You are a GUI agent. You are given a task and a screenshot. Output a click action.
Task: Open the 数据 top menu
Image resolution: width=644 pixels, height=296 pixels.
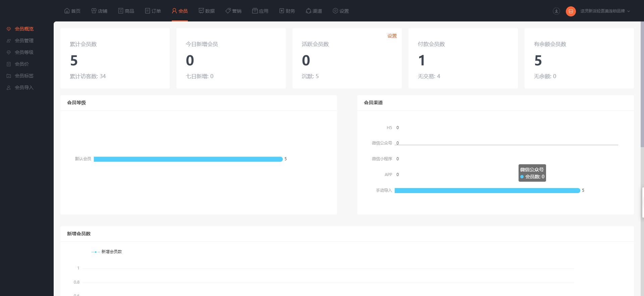click(206, 11)
